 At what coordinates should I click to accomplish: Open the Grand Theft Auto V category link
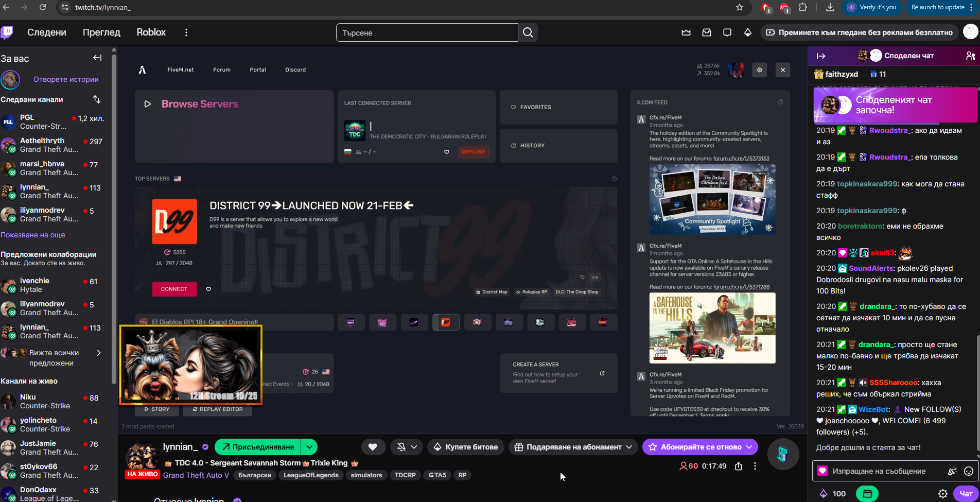tap(196, 475)
